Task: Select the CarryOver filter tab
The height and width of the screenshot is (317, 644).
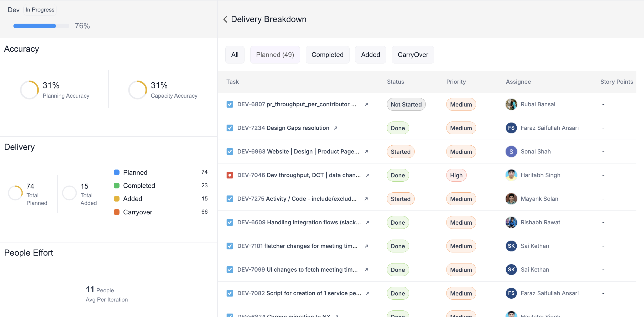Action: click(413, 55)
